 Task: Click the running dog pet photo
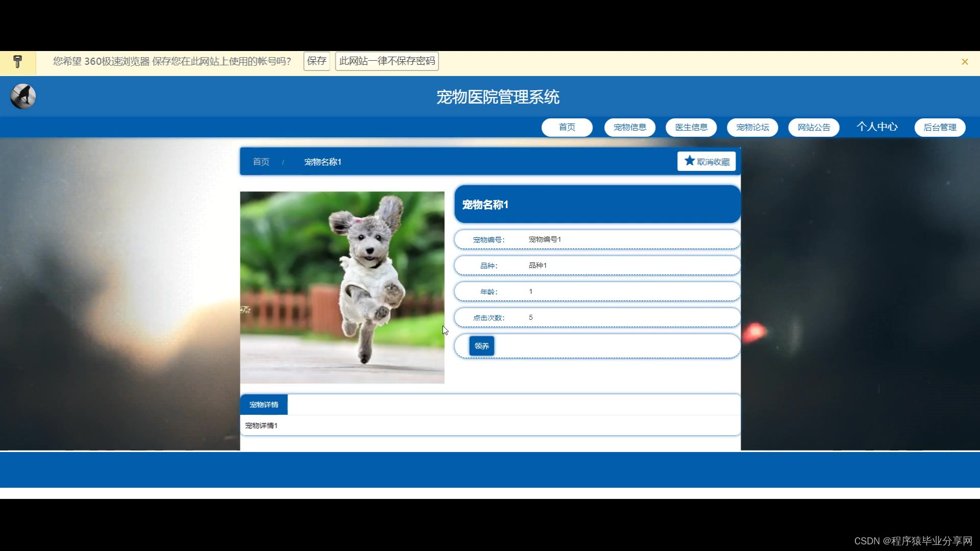click(x=342, y=287)
